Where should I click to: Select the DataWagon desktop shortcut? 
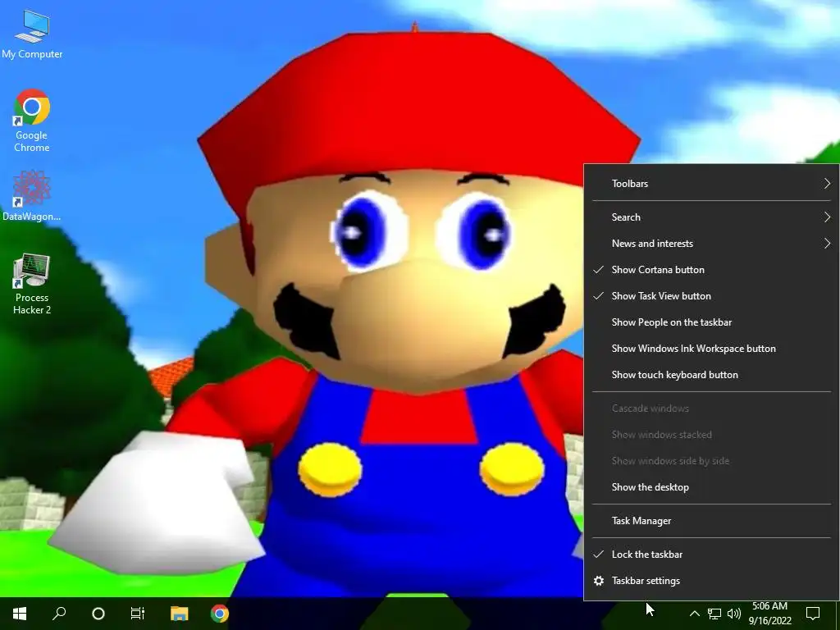32,196
